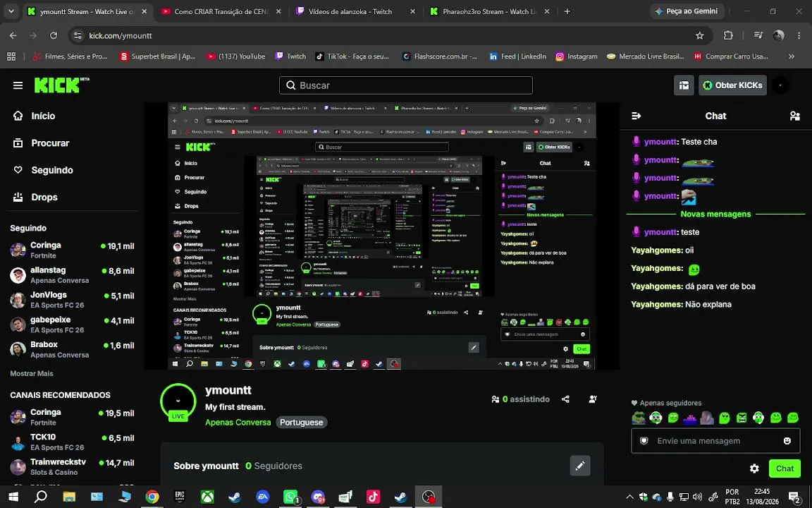Click the Buscar search field
This screenshot has height=508, width=812.
405,85
